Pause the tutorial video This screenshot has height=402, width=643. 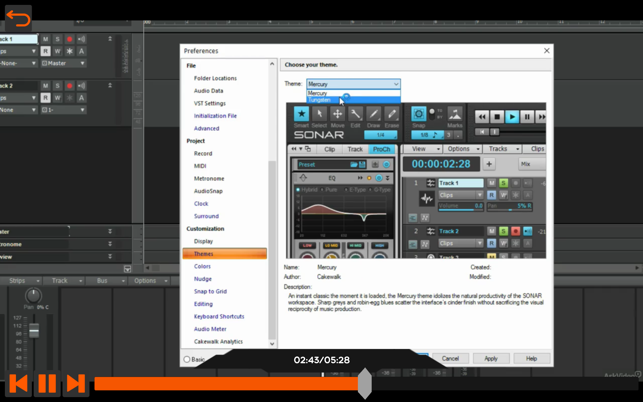[x=47, y=383]
